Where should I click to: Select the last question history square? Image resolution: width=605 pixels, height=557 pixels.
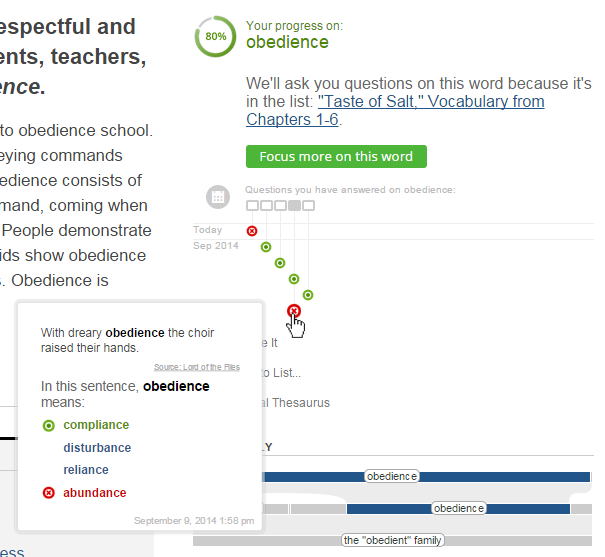[x=308, y=205]
